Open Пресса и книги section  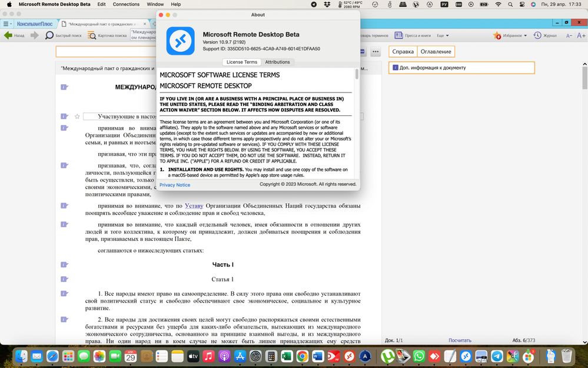[413, 35]
